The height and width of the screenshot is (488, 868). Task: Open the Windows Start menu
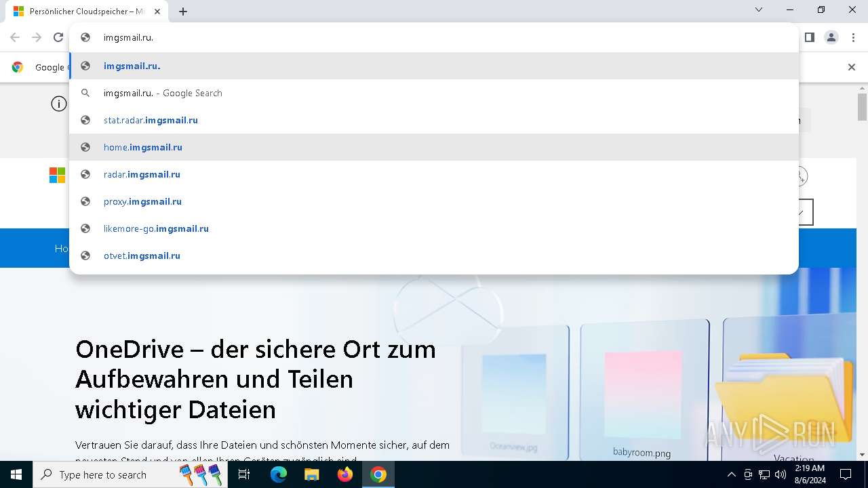coord(16,474)
